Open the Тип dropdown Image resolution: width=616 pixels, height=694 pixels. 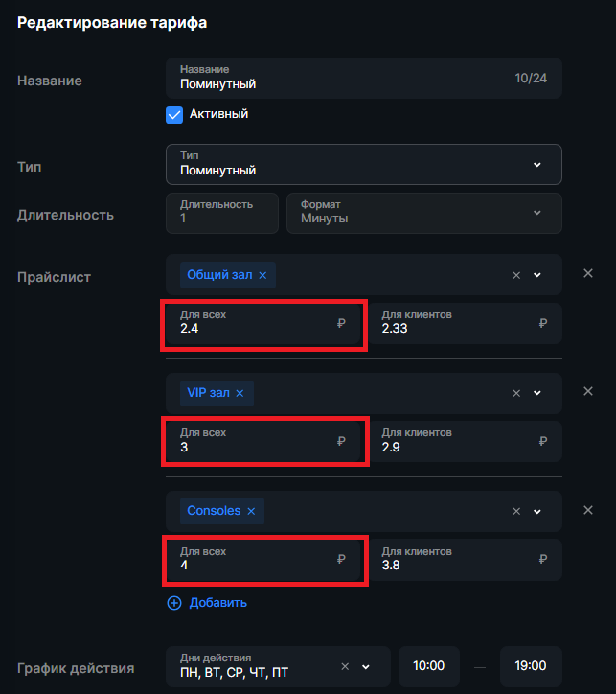pos(363,164)
